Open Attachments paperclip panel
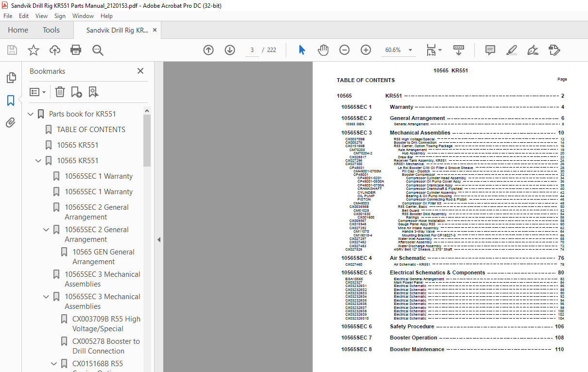 pyautogui.click(x=11, y=123)
